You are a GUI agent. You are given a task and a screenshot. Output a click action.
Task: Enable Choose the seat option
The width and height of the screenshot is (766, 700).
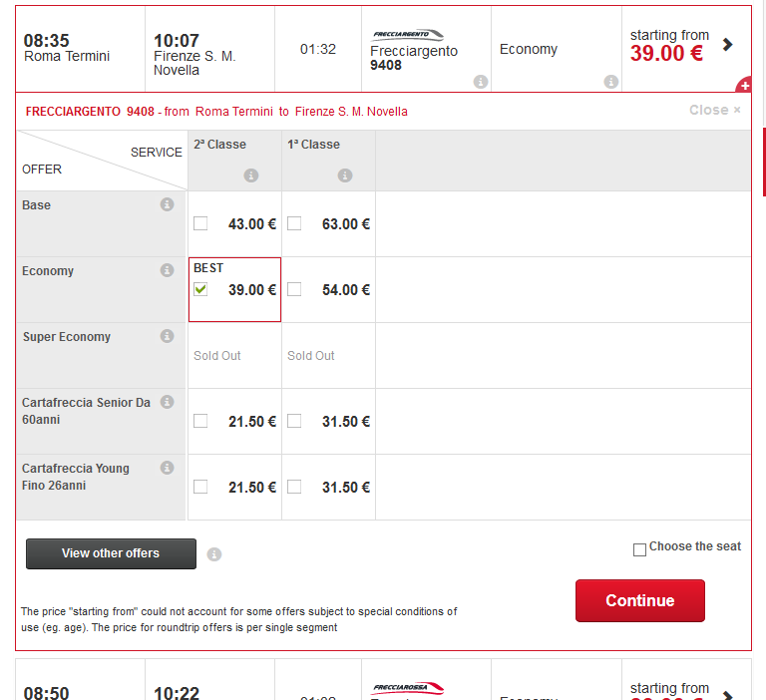pyautogui.click(x=639, y=549)
